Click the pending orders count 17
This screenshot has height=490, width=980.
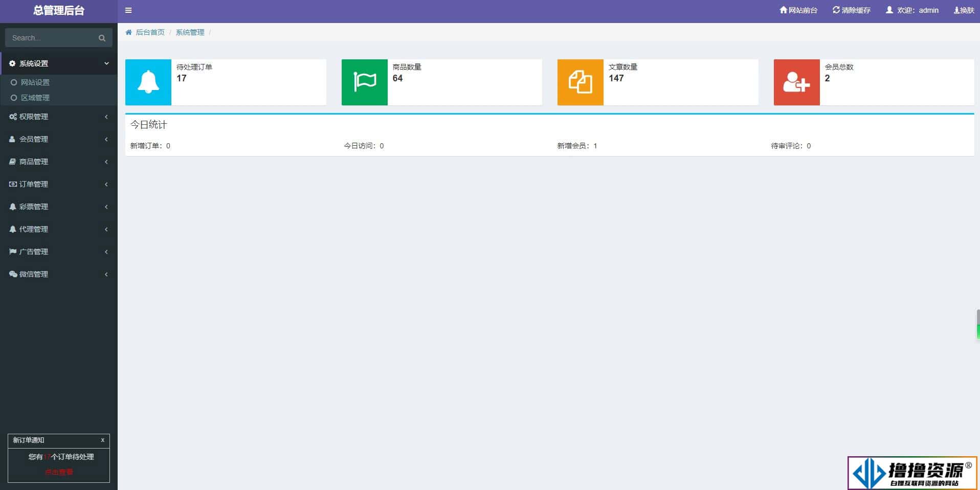[x=182, y=78]
